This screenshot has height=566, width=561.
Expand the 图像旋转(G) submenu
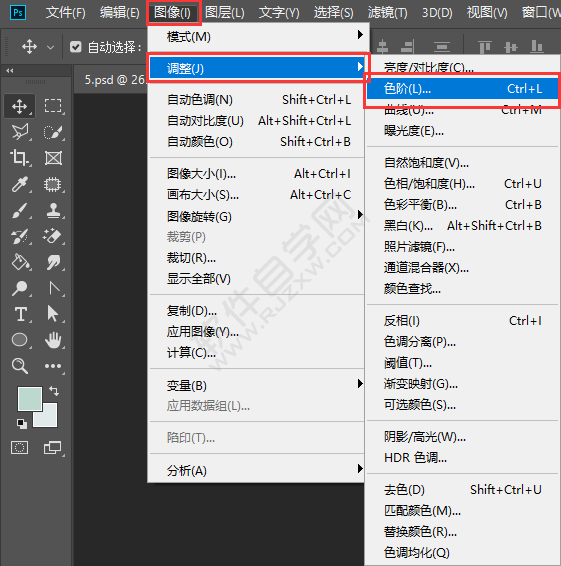pyautogui.click(x=258, y=216)
